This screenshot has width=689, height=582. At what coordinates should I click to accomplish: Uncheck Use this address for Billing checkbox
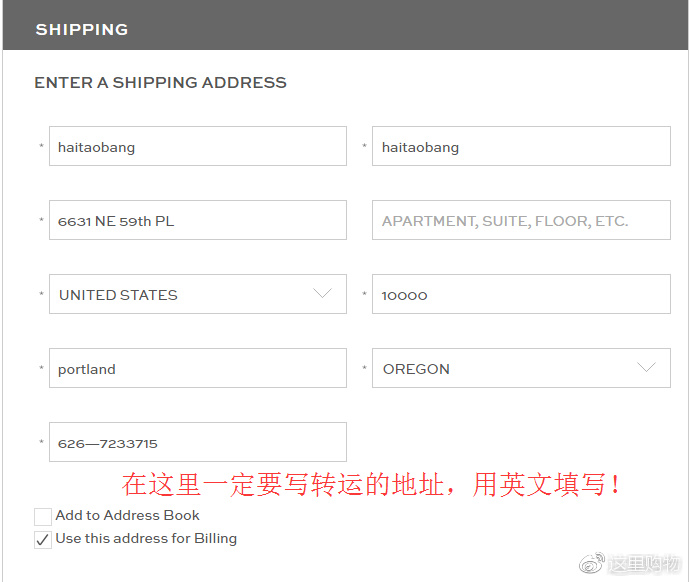tap(43, 540)
